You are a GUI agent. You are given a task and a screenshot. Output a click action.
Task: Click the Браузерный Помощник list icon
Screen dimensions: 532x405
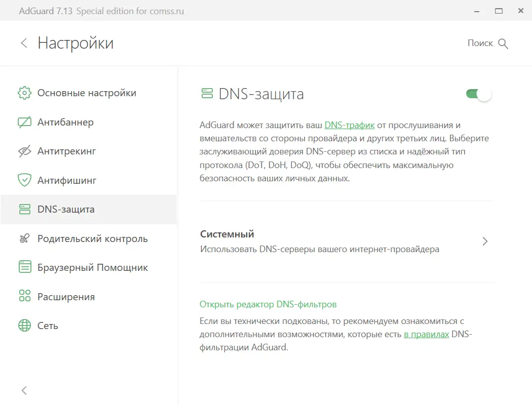(24, 267)
